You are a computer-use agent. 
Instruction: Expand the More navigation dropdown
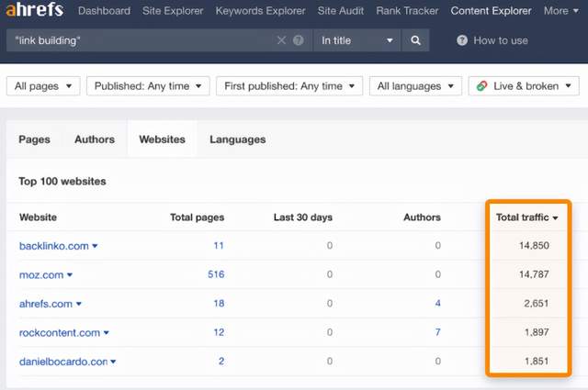tap(561, 10)
